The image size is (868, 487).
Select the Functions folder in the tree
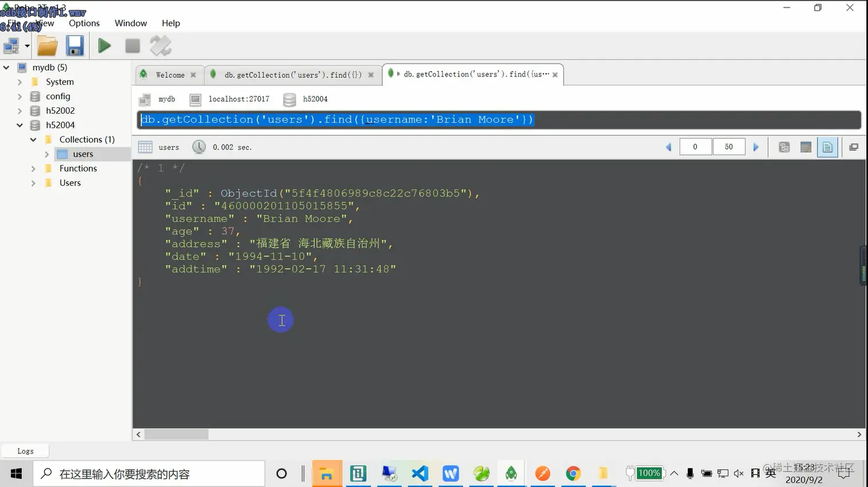[x=78, y=169]
